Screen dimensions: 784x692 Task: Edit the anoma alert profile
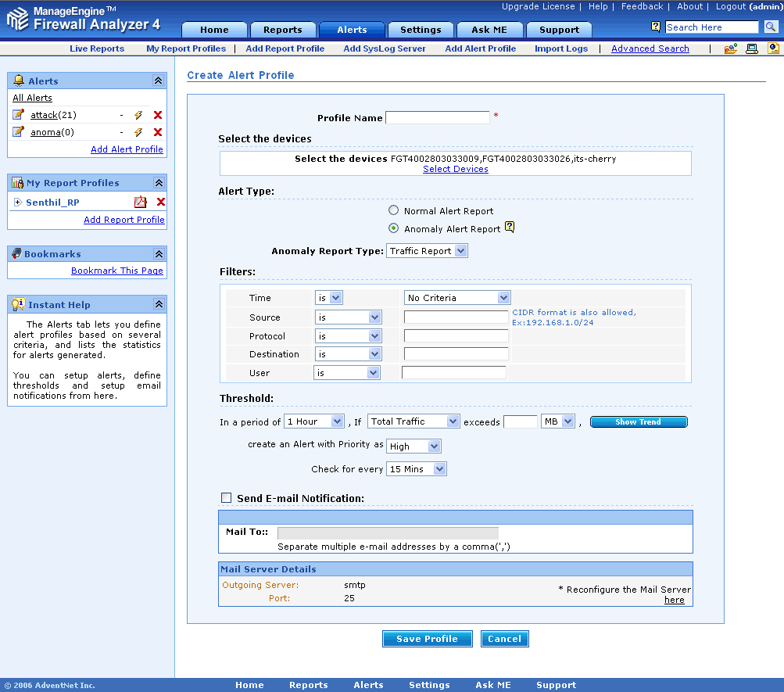pyautogui.click(x=19, y=132)
